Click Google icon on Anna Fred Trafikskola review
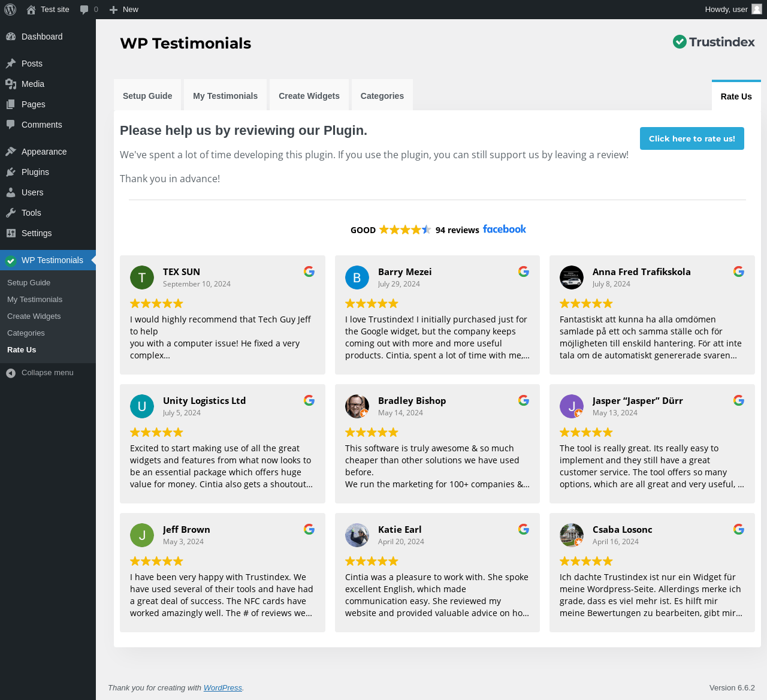 click(739, 271)
